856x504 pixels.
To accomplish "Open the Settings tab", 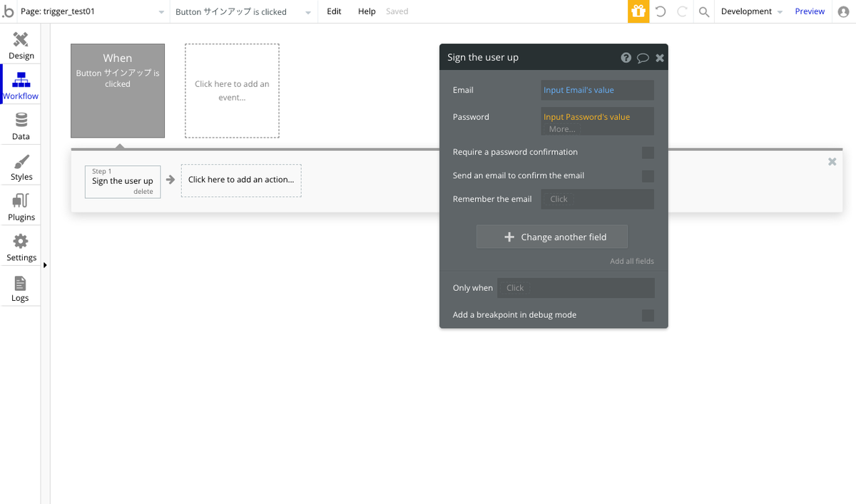I will pos(21,247).
